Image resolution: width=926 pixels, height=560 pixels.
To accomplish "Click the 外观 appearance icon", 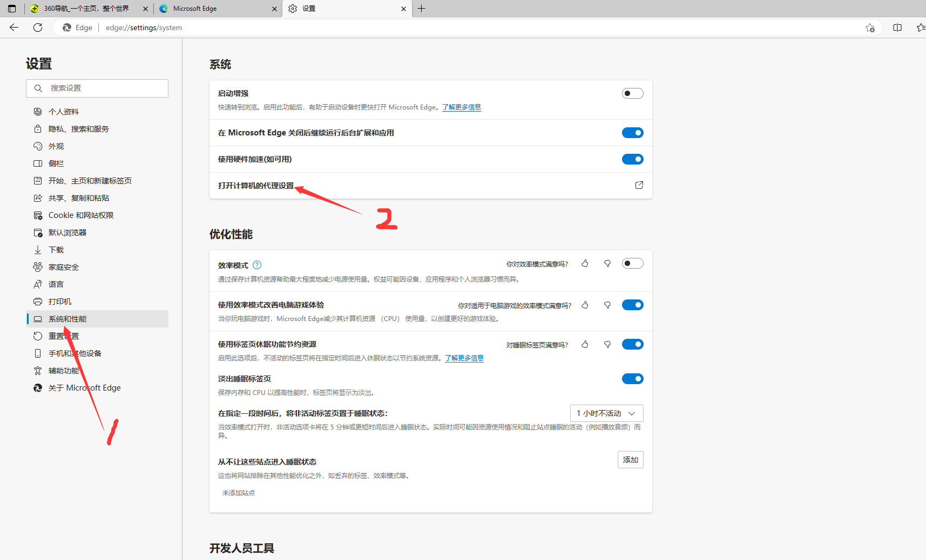I will (38, 146).
